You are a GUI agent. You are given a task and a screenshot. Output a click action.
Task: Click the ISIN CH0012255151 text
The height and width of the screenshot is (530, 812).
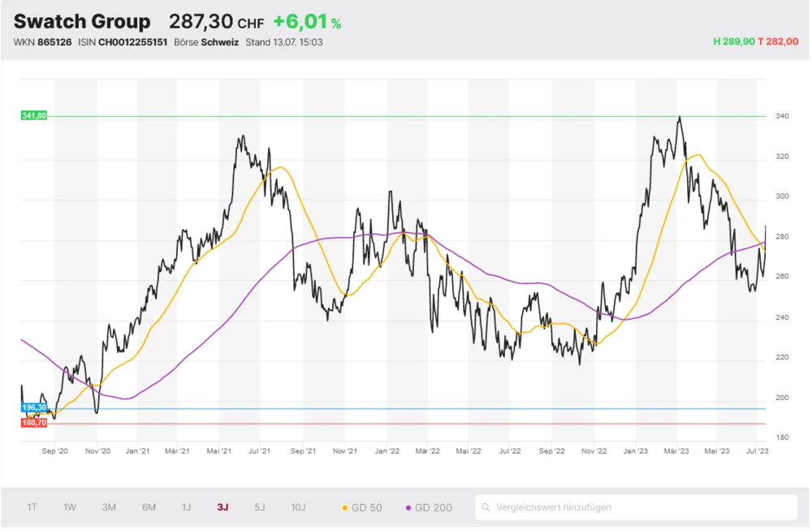coord(123,42)
